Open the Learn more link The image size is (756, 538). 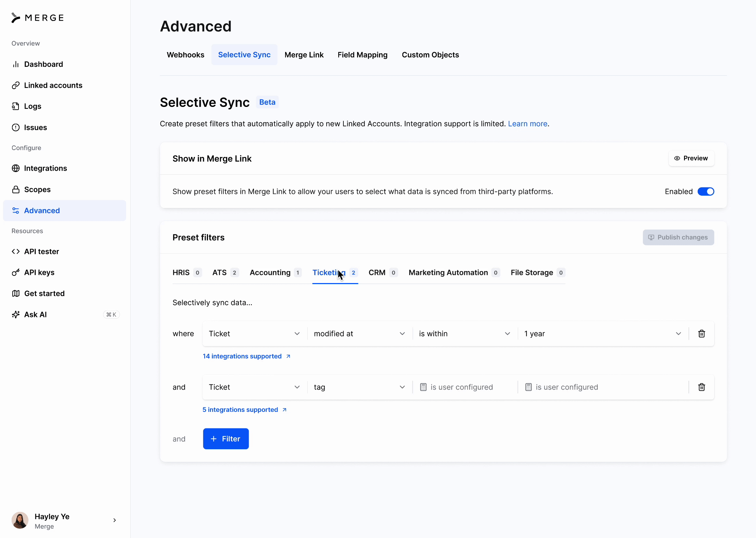point(527,124)
